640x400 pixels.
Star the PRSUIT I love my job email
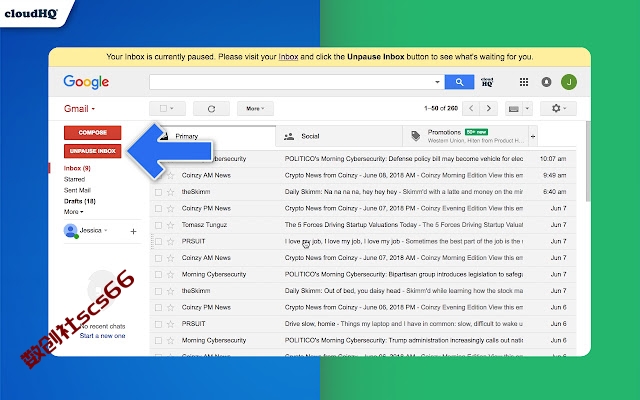(x=171, y=242)
